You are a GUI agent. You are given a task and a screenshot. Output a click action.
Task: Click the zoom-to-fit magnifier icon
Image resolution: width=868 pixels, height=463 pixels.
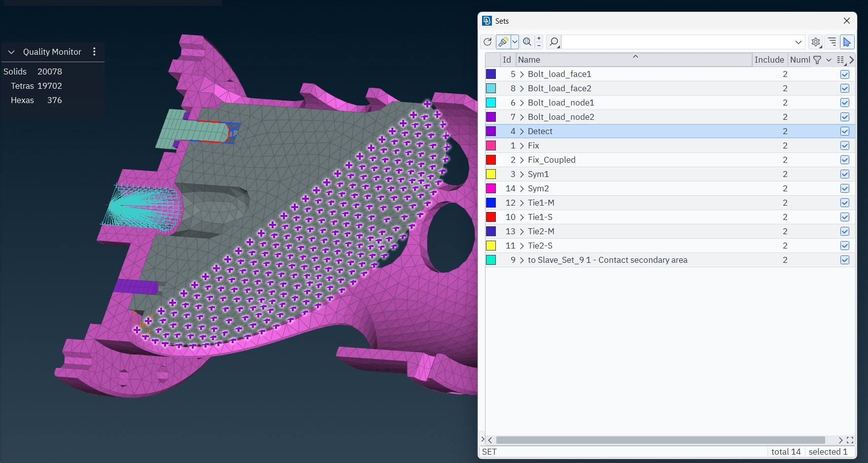[527, 42]
